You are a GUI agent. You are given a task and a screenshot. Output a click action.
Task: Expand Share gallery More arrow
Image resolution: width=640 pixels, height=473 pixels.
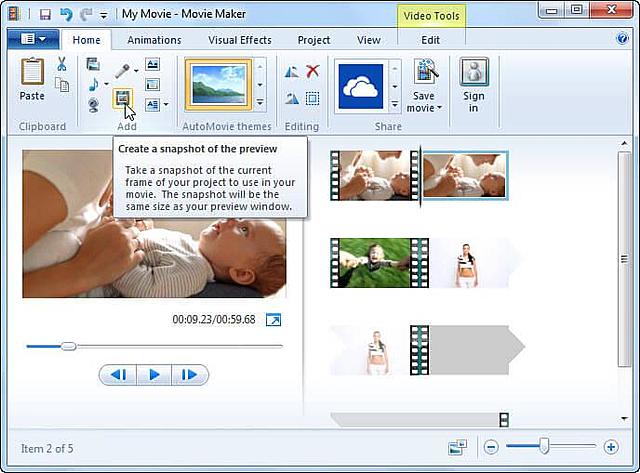tap(395, 104)
